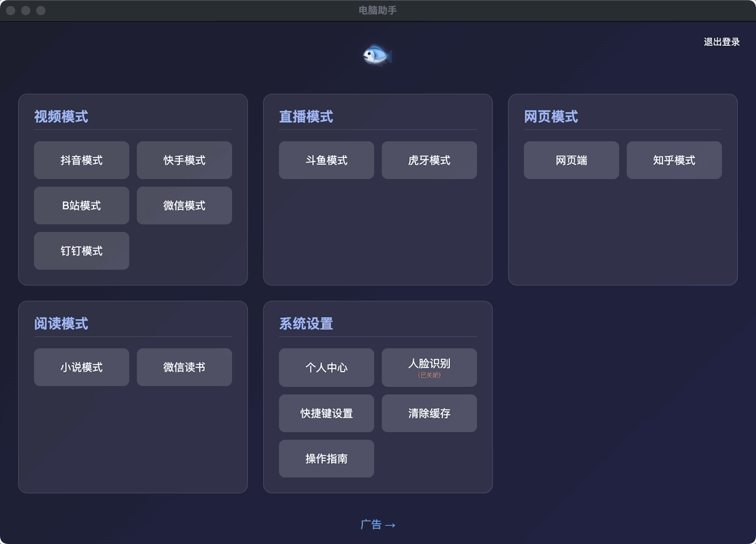Open 快捷键设置

click(326, 413)
